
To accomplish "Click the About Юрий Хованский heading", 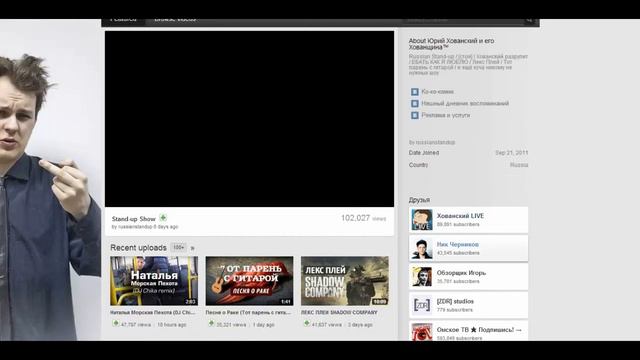I will coord(451,44).
